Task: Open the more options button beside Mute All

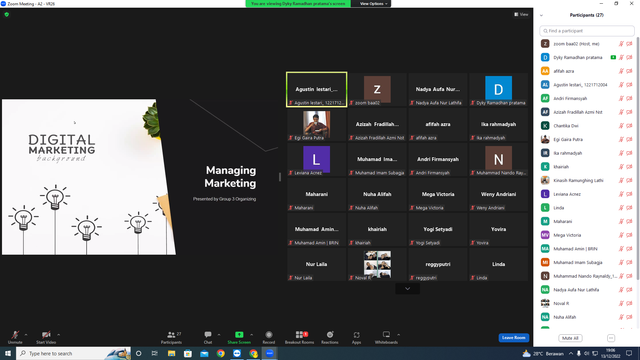Action: click(611, 338)
